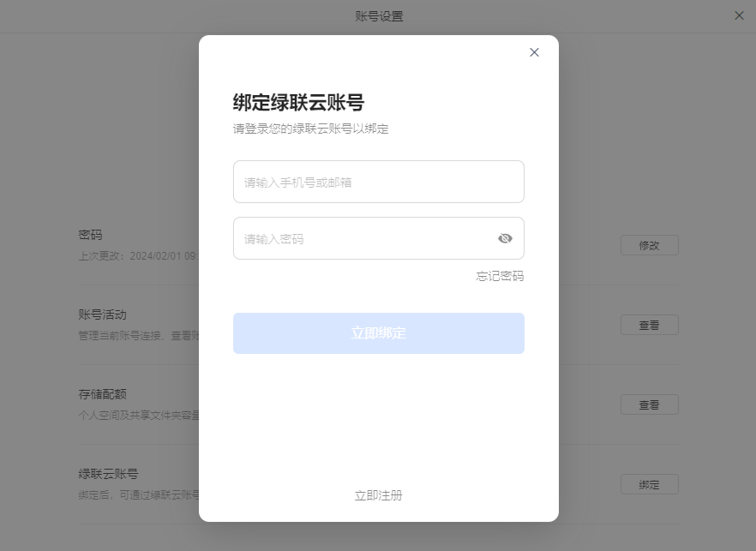Open the 忘记密码 link
Viewport: 756px width, 551px height.
pos(500,276)
